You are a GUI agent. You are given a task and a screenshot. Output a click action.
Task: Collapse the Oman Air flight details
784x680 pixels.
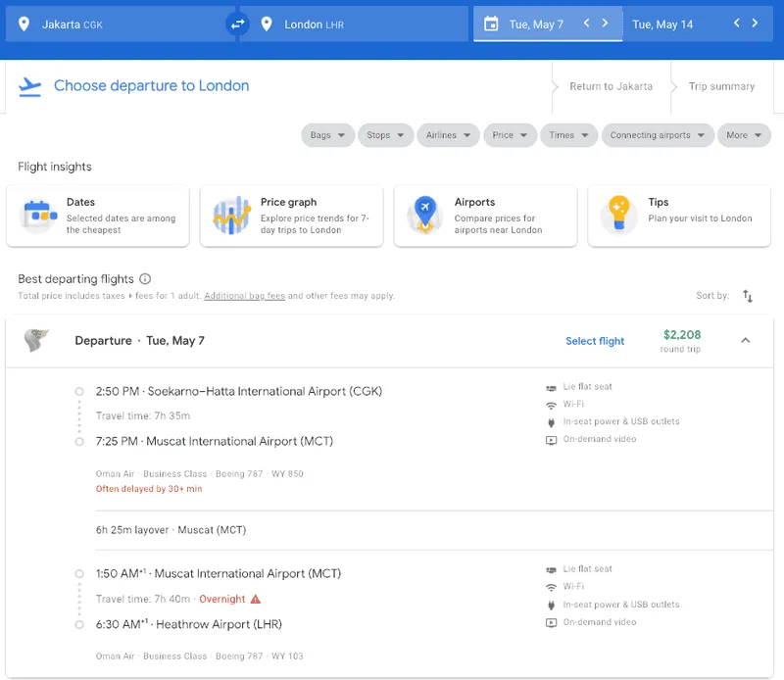pos(746,341)
